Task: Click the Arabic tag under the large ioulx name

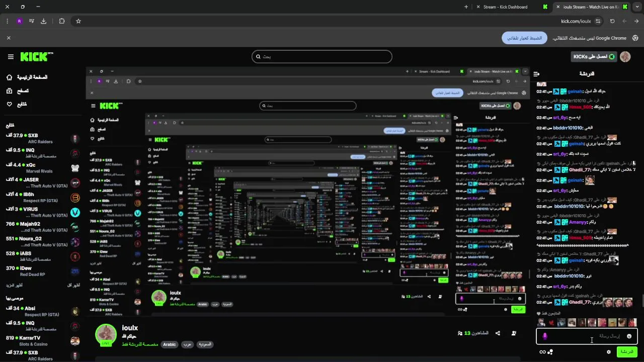Action: pos(170,344)
